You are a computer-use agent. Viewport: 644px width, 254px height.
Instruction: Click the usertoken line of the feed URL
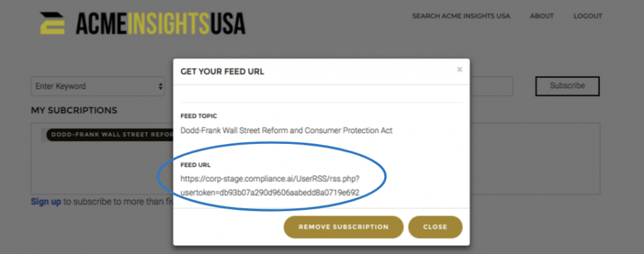[x=270, y=192]
